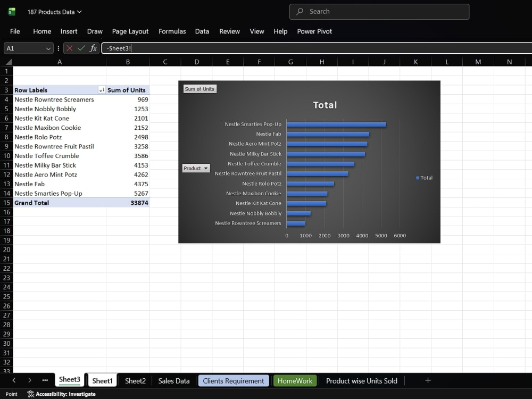532x399 pixels.
Task: Click the value 5267
Action: (x=141, y=194)
